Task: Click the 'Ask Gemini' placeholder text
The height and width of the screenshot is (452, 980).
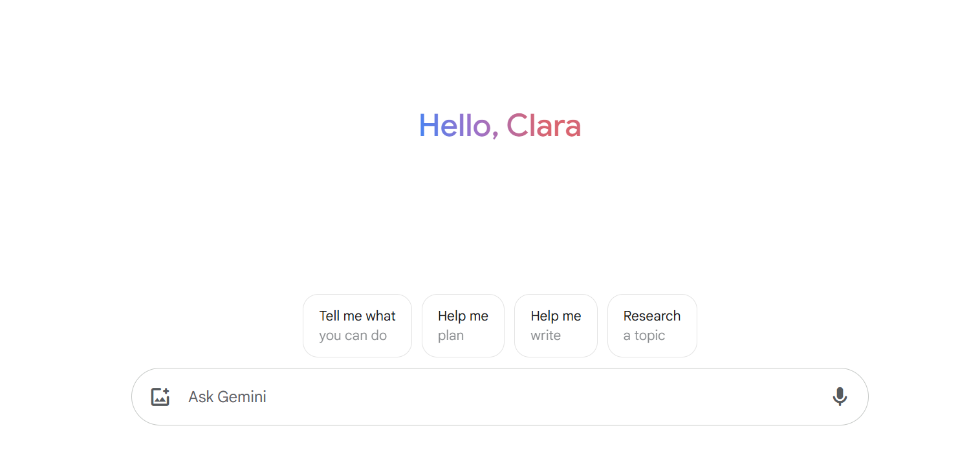Action: tap(227, 397)
